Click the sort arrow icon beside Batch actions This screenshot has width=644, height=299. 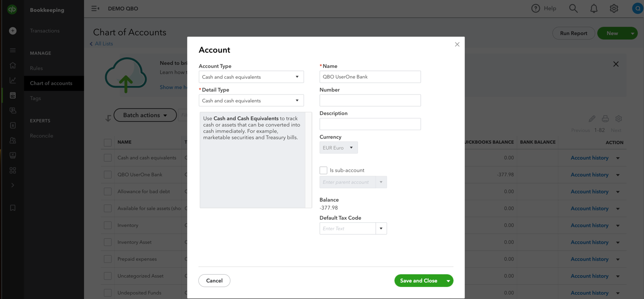(x=108, y=118)
